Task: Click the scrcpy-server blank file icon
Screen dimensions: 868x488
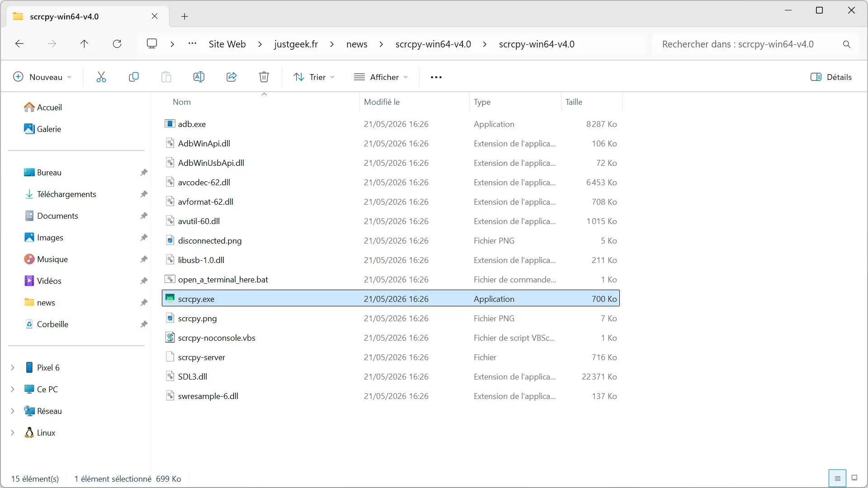Action: [x=170, y=357]
